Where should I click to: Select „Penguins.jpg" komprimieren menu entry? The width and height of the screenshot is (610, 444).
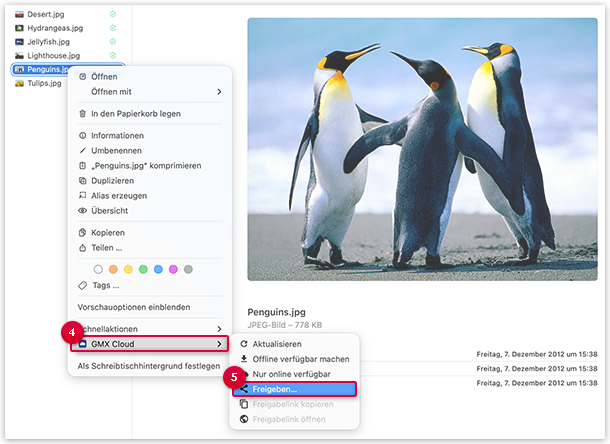(146, 166)
